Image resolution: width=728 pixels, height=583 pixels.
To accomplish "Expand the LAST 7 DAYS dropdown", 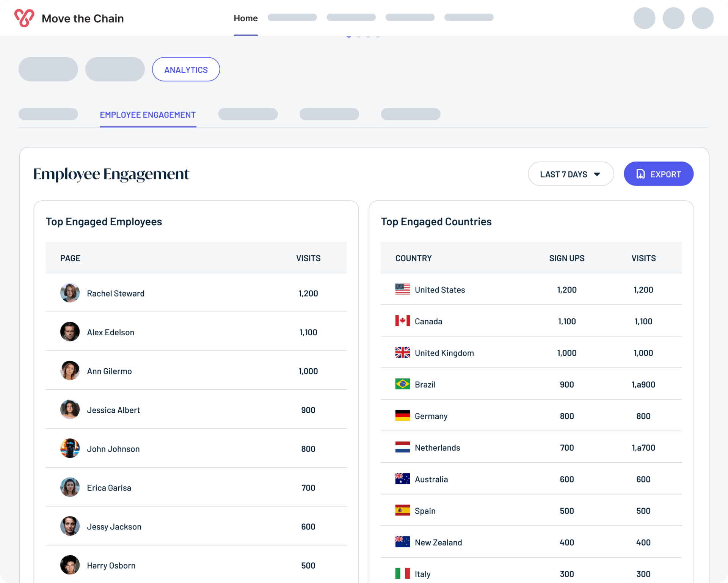I will (x=571, y=174).
